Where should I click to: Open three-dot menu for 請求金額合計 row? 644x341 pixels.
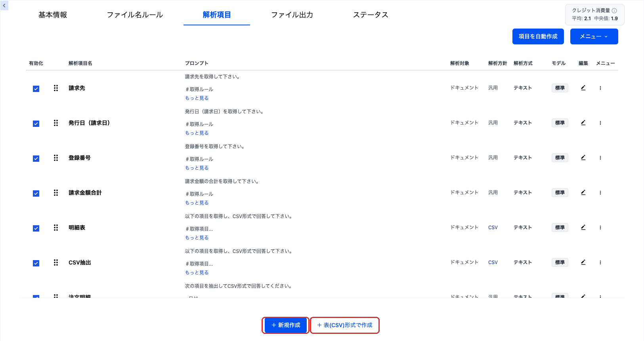(600, 193)
